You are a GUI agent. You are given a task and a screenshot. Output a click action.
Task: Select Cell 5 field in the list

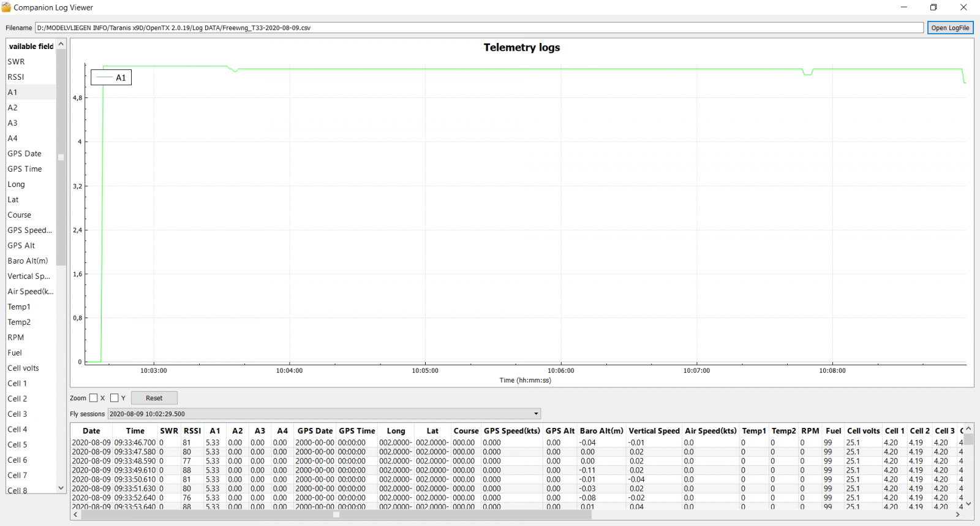point(31,444)
